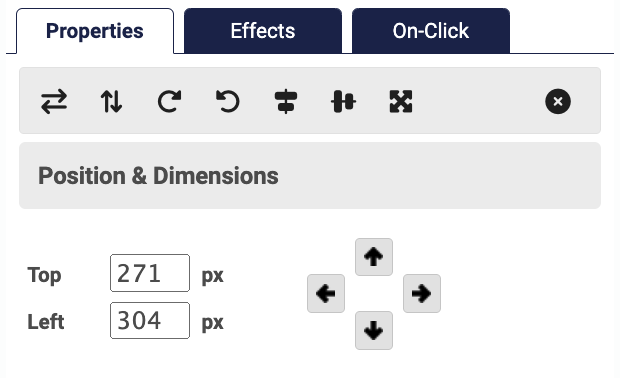Maximize element with expand arrows icon

point(401,102)
